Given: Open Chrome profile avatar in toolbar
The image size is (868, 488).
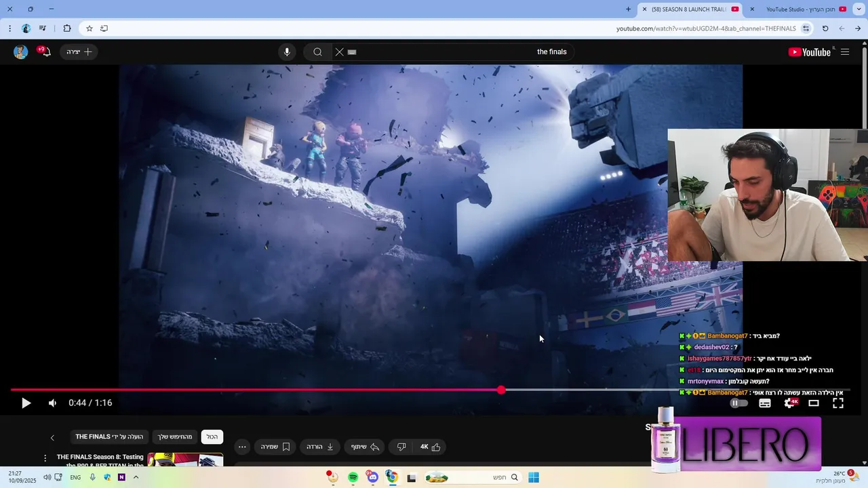Looking at the screenshot, I should (26, 28).
